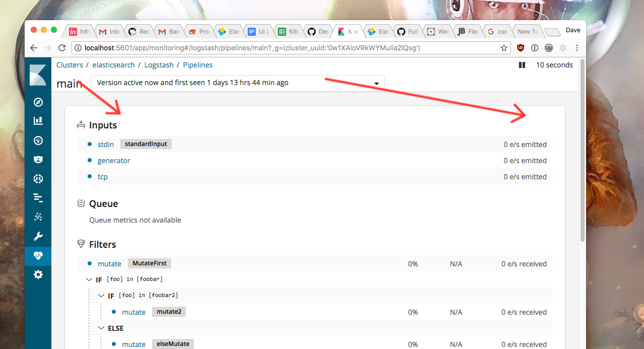Open the pipeline version dropdown
The width and height of the screenshot is (644, 349).
pyautogui.click(x=237, y=83)
